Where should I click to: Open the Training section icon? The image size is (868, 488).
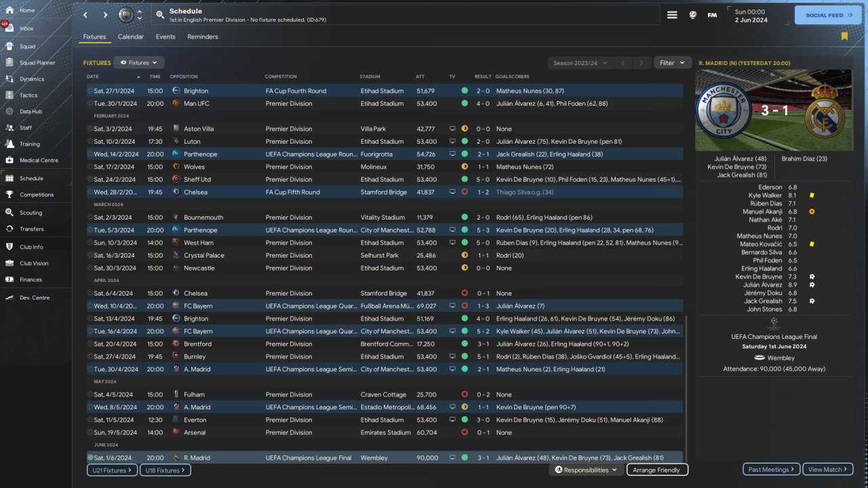point(9,144)
